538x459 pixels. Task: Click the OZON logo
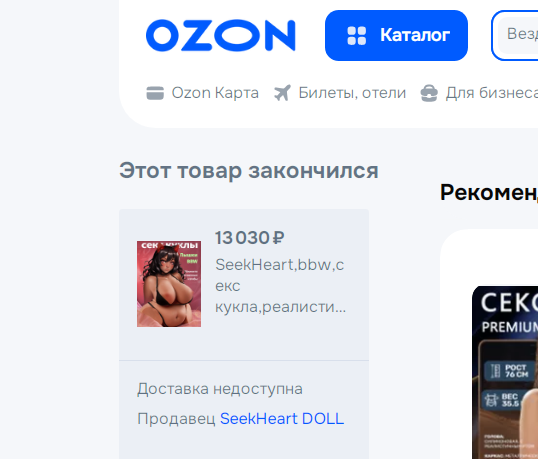(220, 35)
